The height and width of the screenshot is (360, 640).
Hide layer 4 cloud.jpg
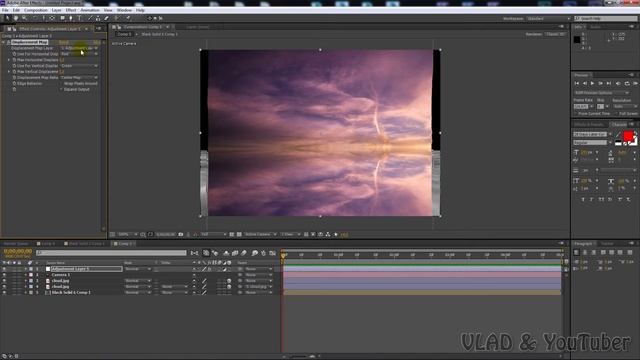(x=4, y=287)
